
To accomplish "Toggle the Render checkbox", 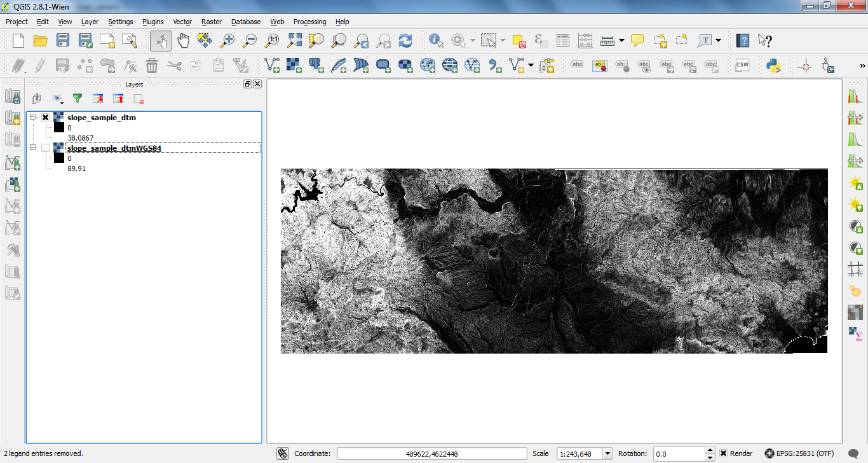I will pos(724,453).
